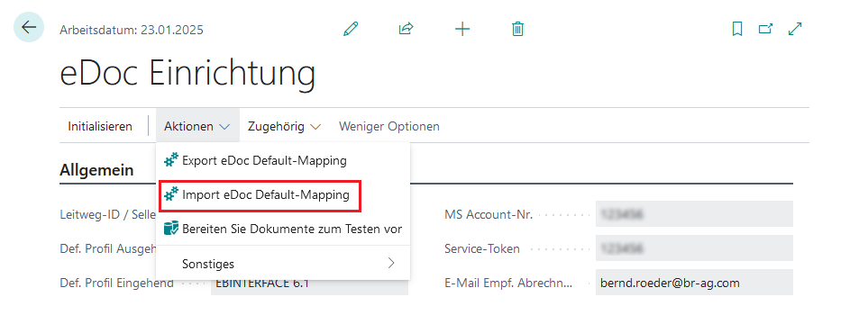The image size is (868, 324).
Task: Expand the Sonstiges chevron arrow
Action: click(x=391, y=263)
